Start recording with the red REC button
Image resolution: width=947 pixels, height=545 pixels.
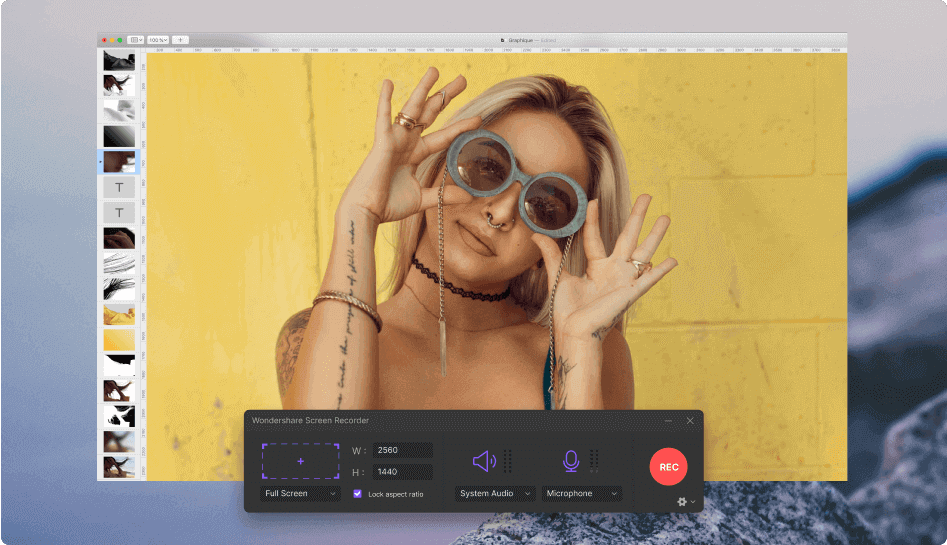pyautogui.click(x=668, y=466)
